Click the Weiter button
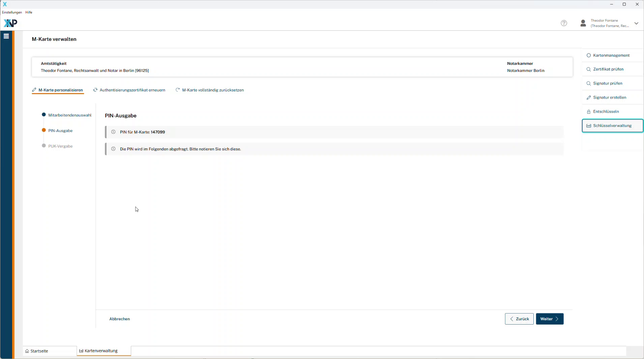This screenshot has width=644, height=359. coord(549,319)
